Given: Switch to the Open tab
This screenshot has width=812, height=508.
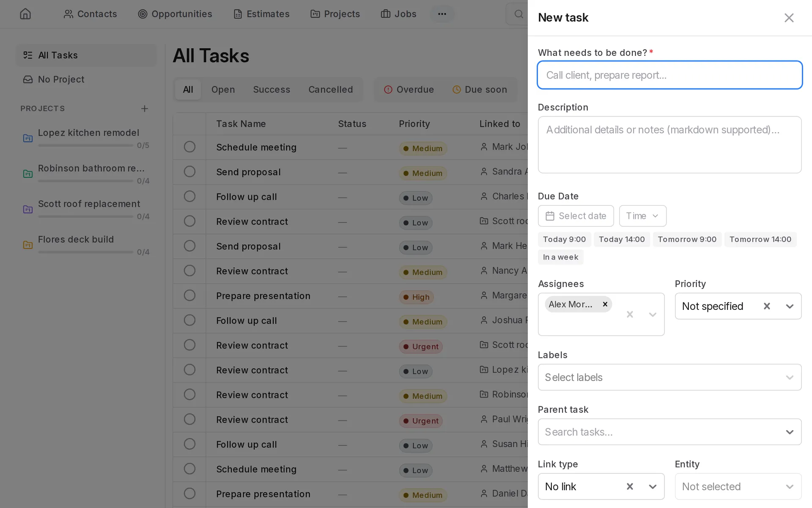Looking at the screenshot, I should click(223, 90).
